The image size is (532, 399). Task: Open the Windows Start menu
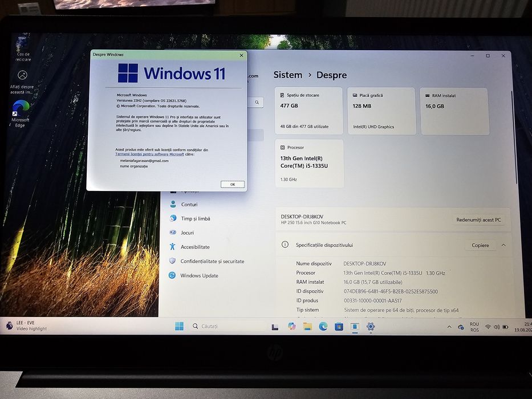pos(179,326)
